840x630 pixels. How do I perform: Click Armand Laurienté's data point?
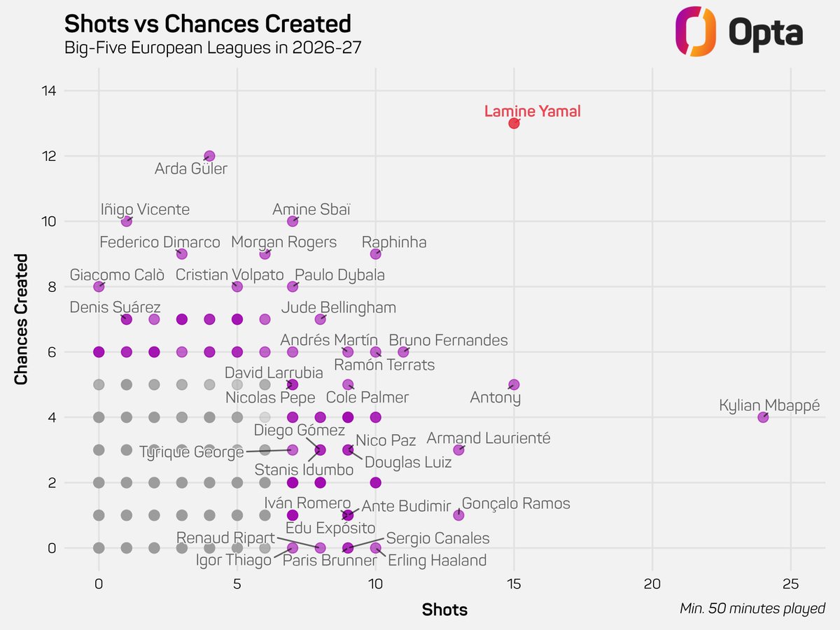(x=458, y=450)
